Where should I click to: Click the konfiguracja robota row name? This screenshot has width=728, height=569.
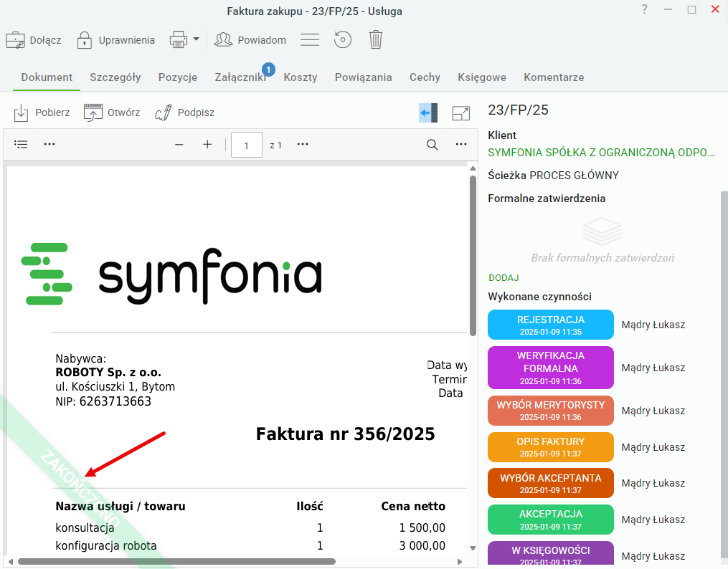106,546
